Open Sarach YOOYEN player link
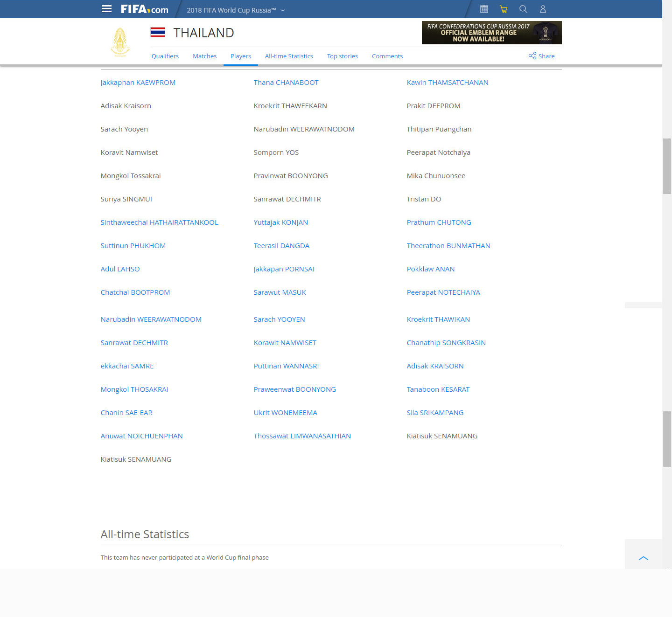672x617 pixels. pos(279,319)
